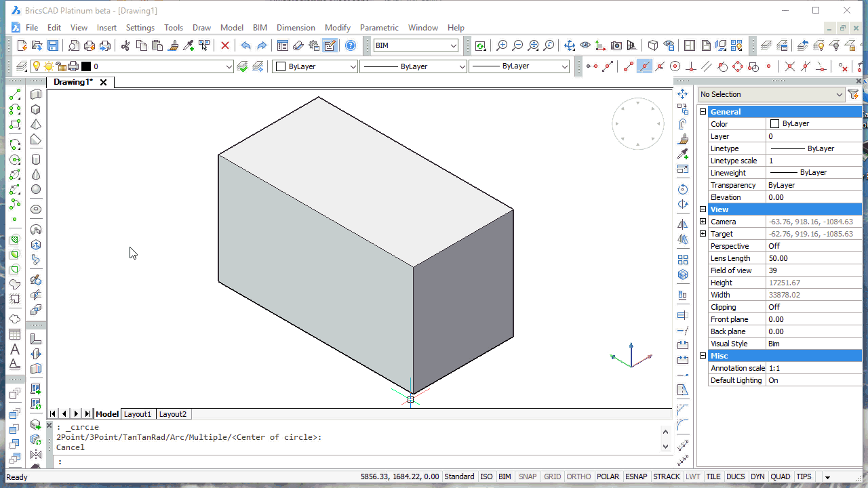868x488 pixels.
Task: Click the Paste clipboard icon
Action: [157, 45]
